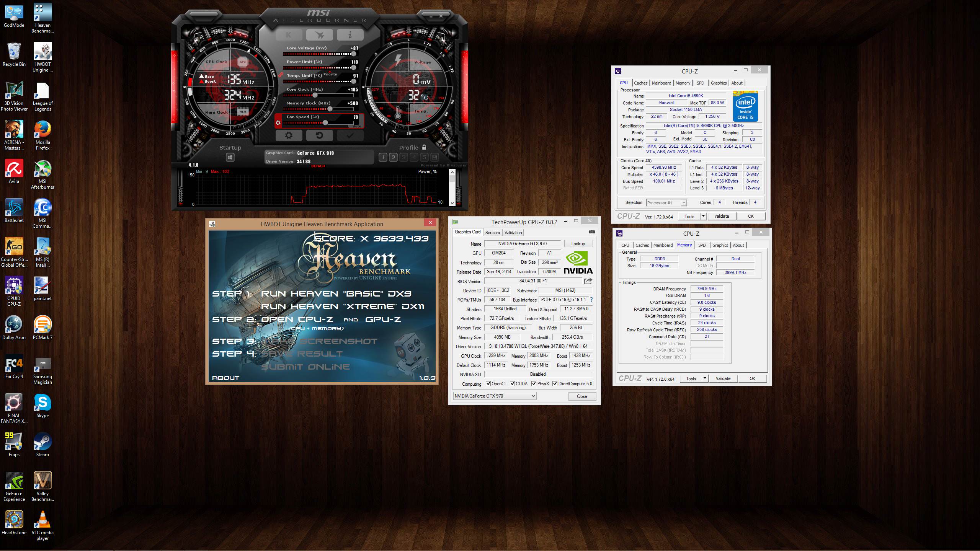
Task: Toggle the OpenCL checkbox in GPU-Z
Action: 488,384
